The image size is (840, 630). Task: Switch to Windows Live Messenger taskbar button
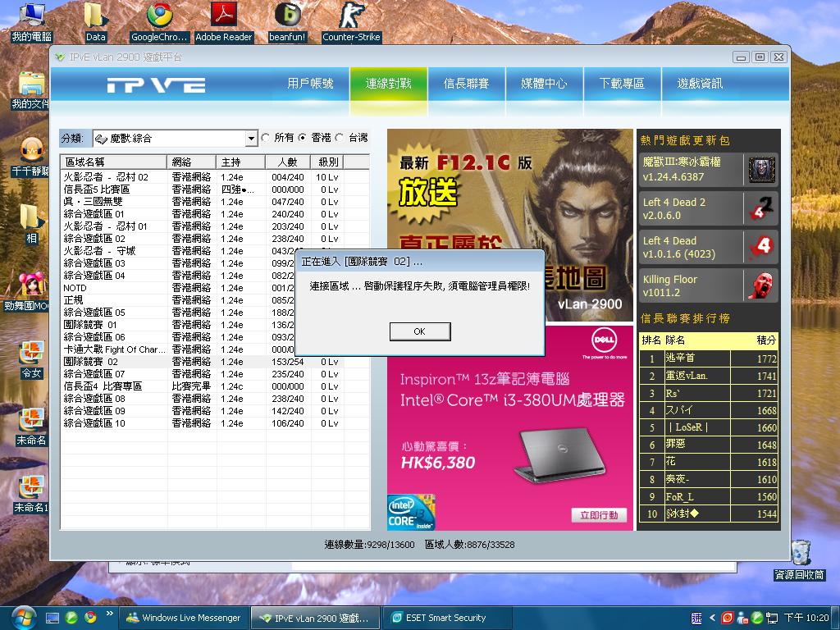tap(184, 618)
